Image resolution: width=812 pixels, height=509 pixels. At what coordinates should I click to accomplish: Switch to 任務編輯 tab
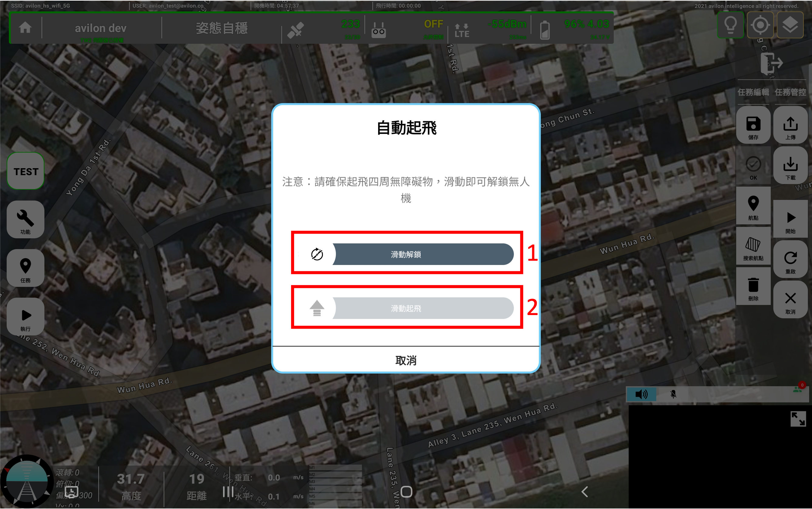753,92
